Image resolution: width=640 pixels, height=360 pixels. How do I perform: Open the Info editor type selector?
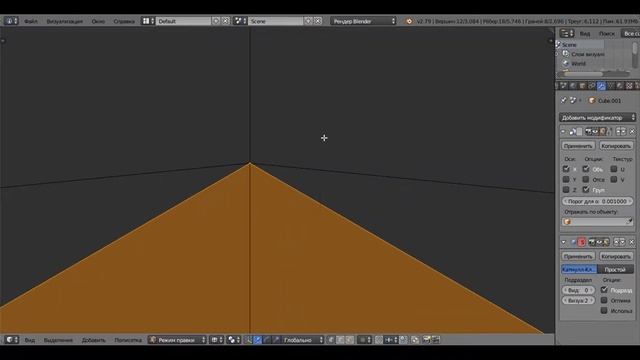pos(11,21)
